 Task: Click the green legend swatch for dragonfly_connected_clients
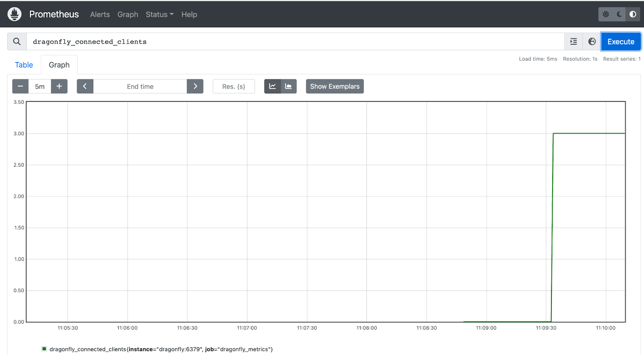click(44, 349)
